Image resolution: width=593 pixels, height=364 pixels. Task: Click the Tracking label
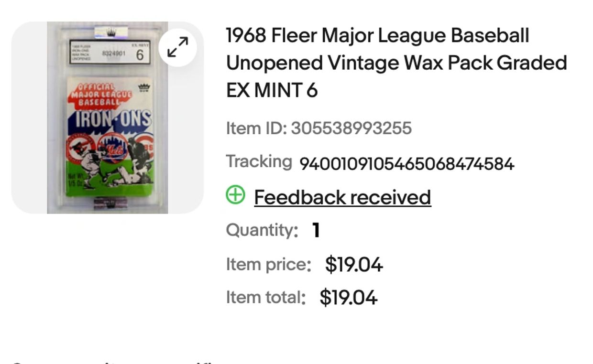click(x=259, y=161)
